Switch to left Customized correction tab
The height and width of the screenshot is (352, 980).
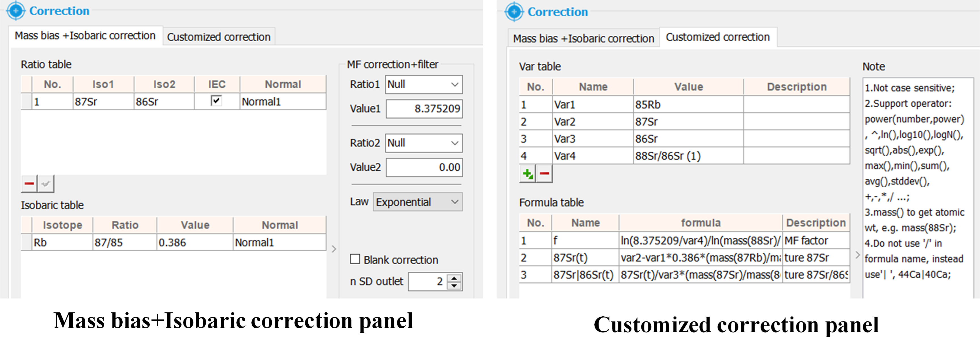click(x=218, y=37)
